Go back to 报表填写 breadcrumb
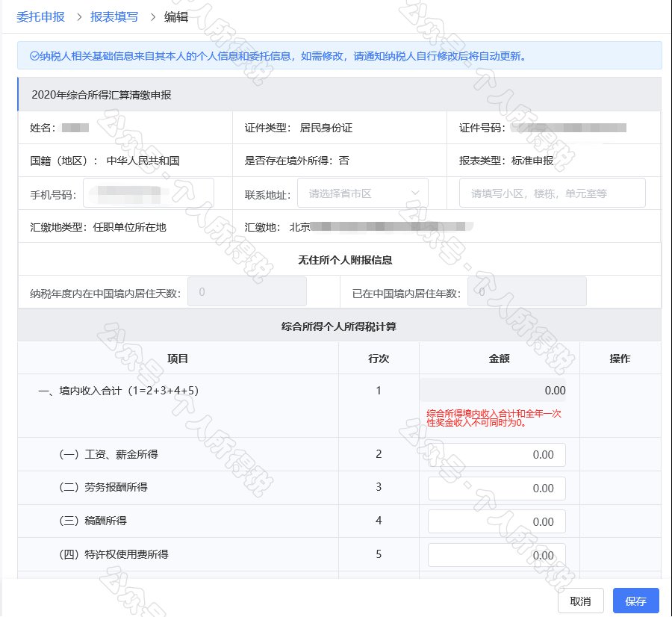This screenshot has width=672, height=617. pos(114,16)
